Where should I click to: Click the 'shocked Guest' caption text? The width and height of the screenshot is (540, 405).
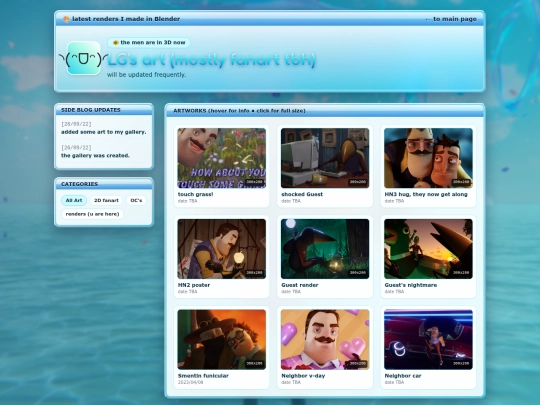(x=302, y=194)
